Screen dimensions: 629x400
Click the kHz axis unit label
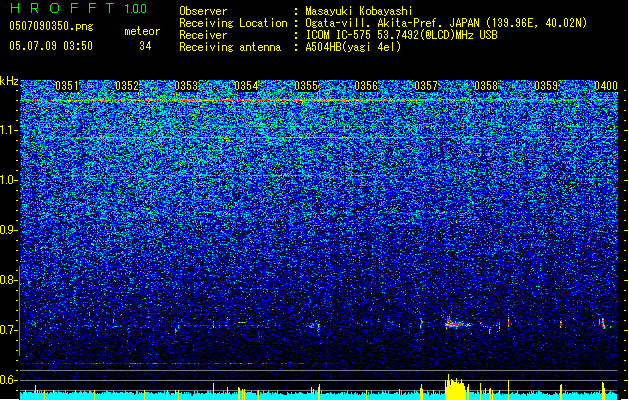click(9, 81)
